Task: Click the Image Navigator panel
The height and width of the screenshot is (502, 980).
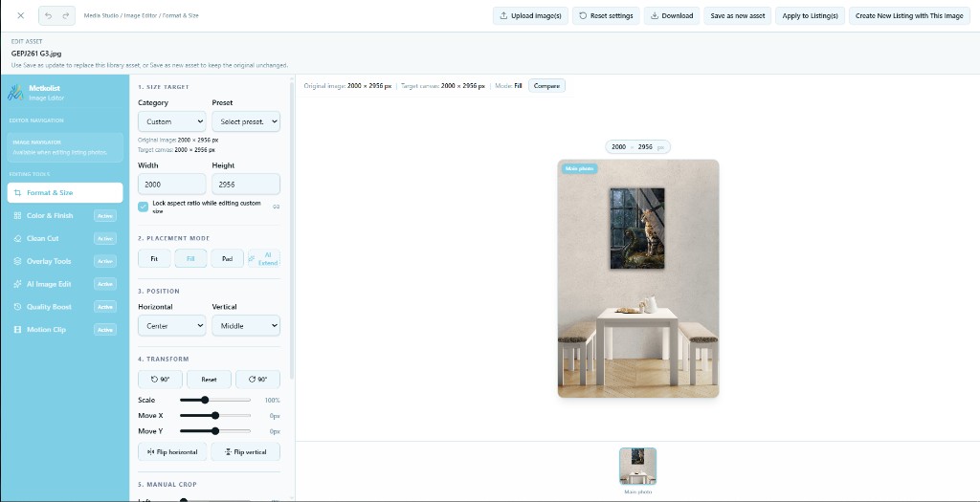Action: [x=65, y=147]
